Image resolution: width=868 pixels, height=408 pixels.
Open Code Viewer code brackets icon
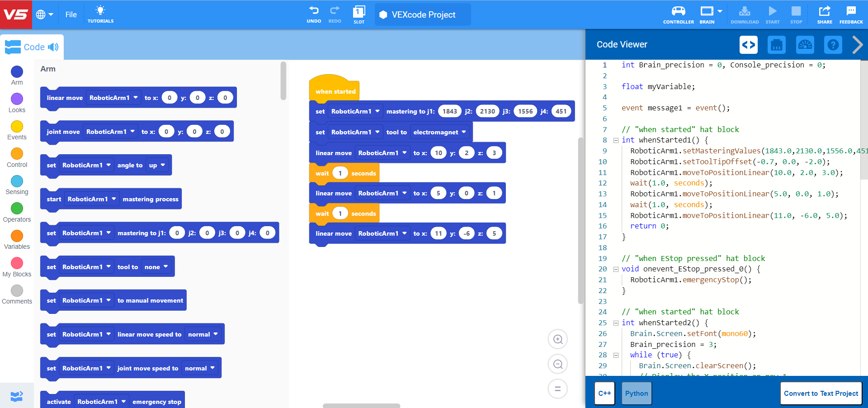pos(749,45)
